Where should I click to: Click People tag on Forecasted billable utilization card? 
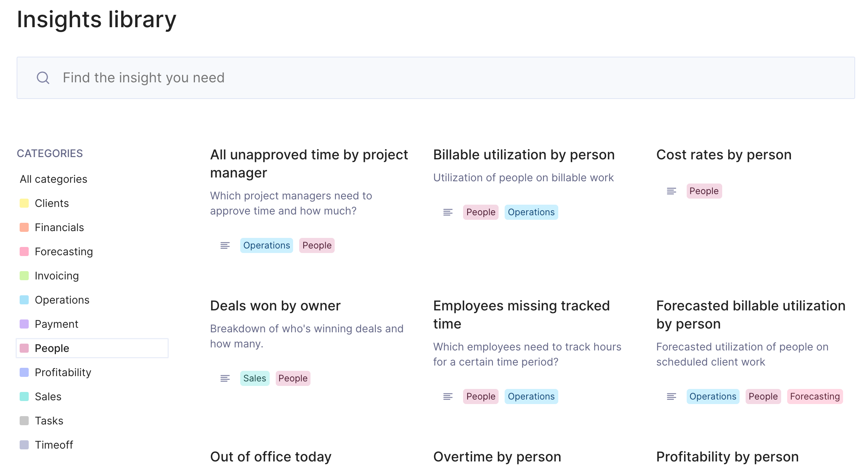[763, 396]
